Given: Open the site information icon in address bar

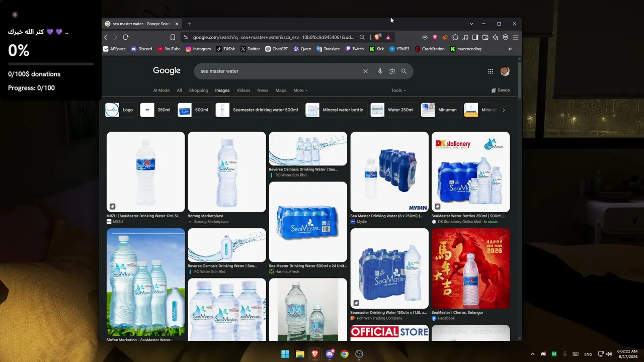Looking at the screenshot, I should click(186, 37).
